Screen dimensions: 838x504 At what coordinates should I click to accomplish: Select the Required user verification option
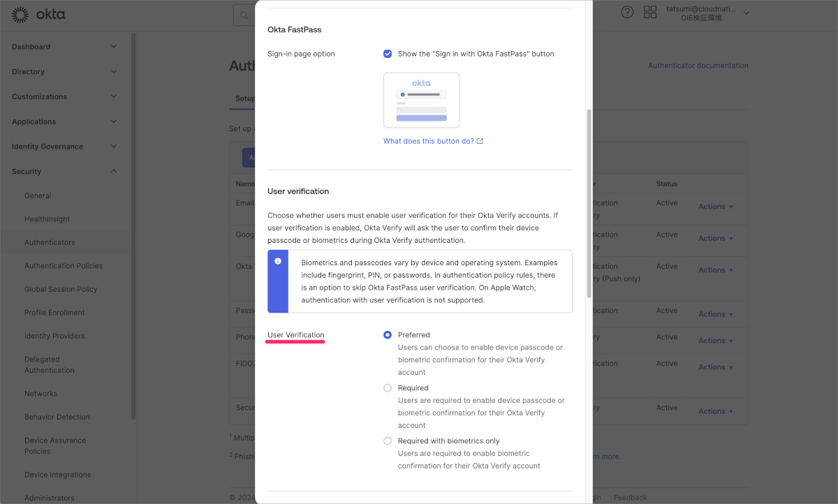[x=388, y=388]
